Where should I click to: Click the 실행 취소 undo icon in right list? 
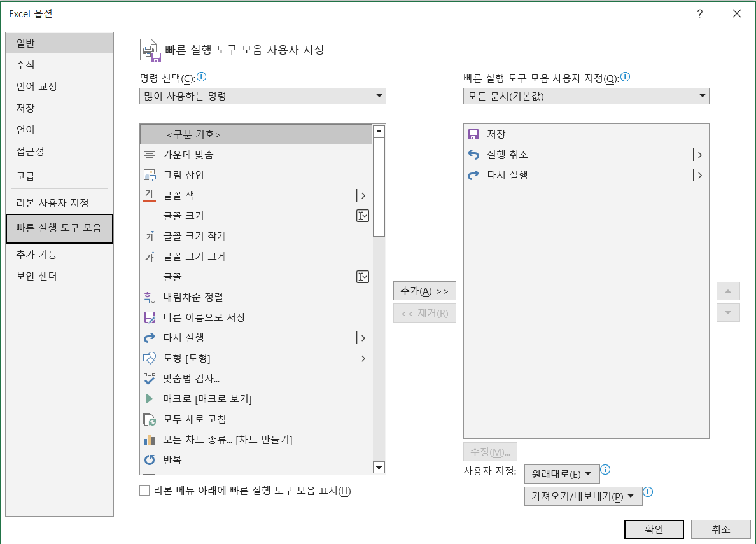pyautogui.click(x=473, y=155)
